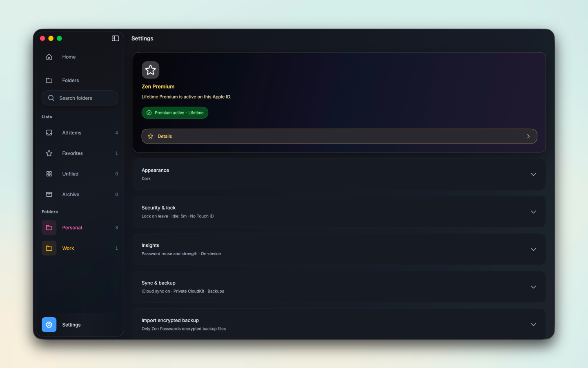Click the search magnifier icon

pos(51,98)
